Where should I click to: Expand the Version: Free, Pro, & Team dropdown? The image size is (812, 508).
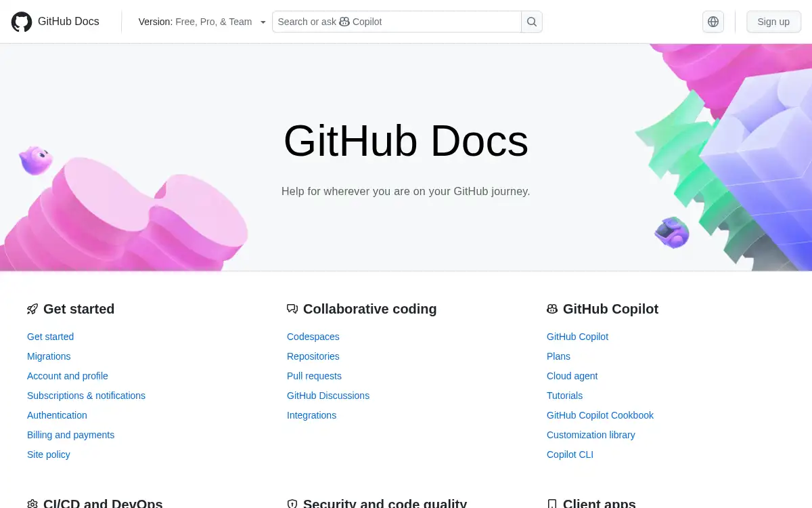(x=202, y=22)
